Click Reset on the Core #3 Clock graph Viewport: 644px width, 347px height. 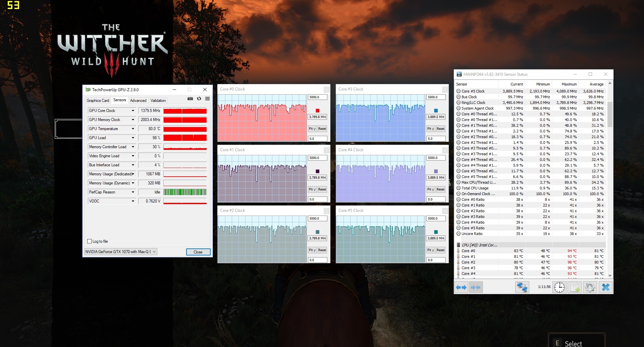[x=440, y=129]
